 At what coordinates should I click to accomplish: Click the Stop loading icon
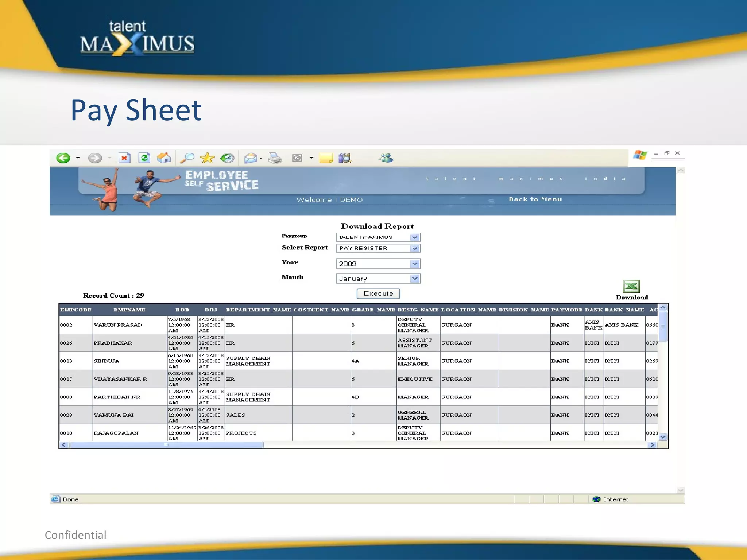(124, 158)
